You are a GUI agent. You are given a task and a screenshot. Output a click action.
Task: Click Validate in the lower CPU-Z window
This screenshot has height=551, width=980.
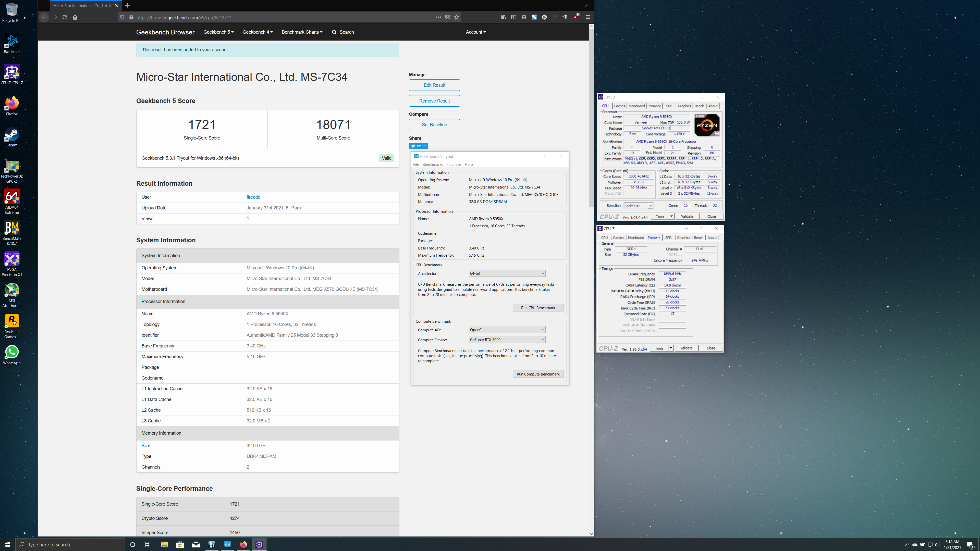686,348
